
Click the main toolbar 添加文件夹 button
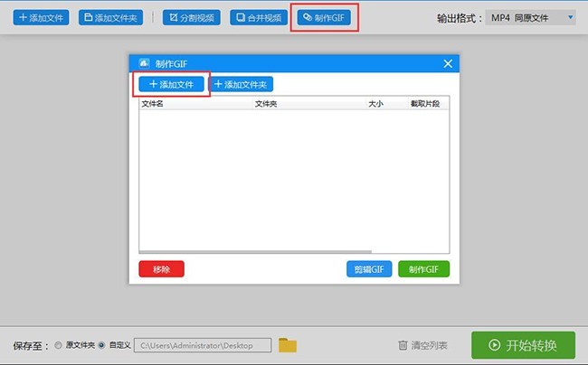(110, 17)
